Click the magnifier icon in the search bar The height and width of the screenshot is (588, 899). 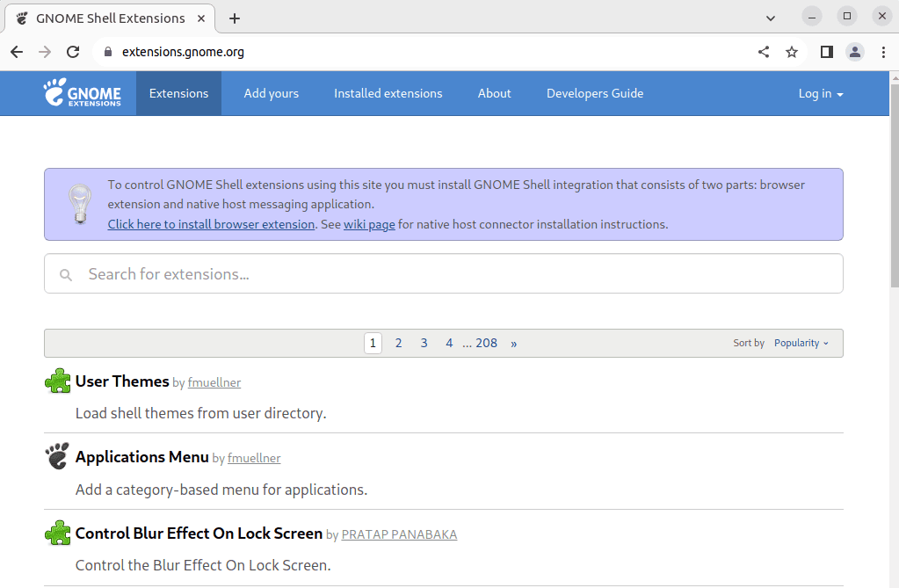[66, 273]
